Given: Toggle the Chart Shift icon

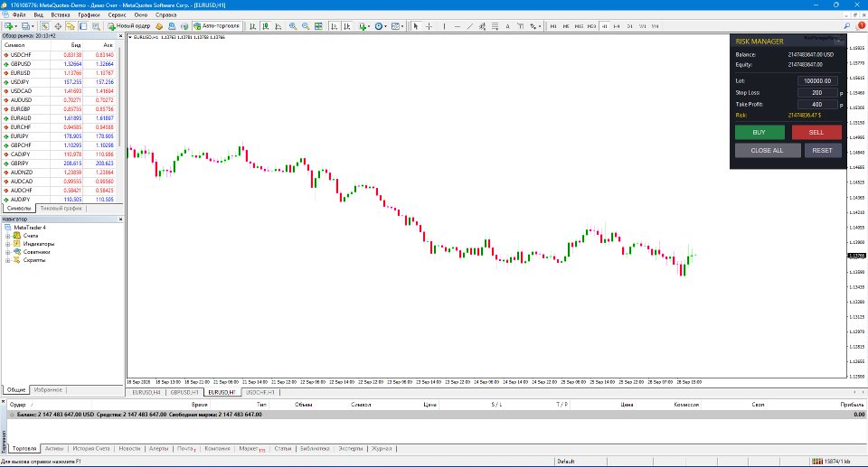Looking at the screenshot, I should 347,26.
